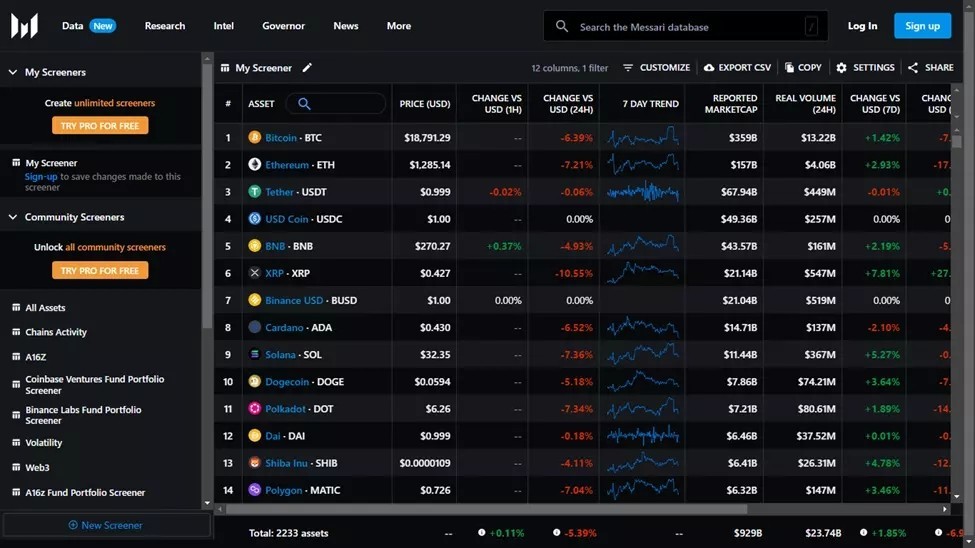Click the horizontal table scrollbar
This screenshot has height=548, width=975.
pos(486,509)
